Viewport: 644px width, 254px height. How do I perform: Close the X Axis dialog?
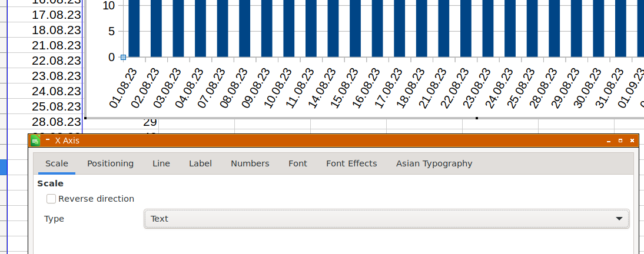pos(632,141)
